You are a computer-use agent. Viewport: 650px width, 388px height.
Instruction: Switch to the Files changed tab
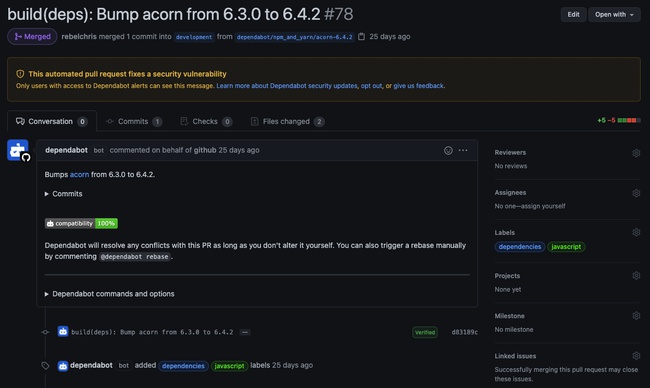(287, 121)
